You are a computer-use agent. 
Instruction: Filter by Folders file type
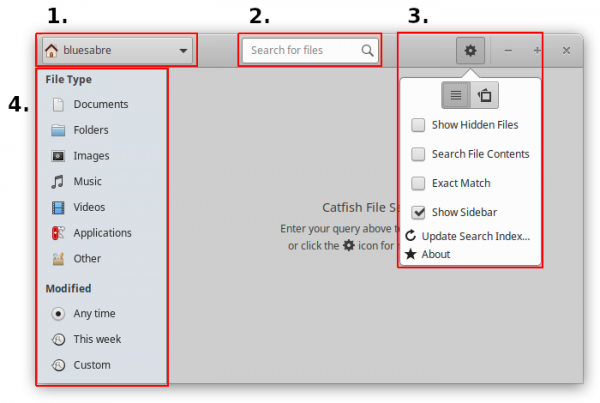(x=80, y=130)
